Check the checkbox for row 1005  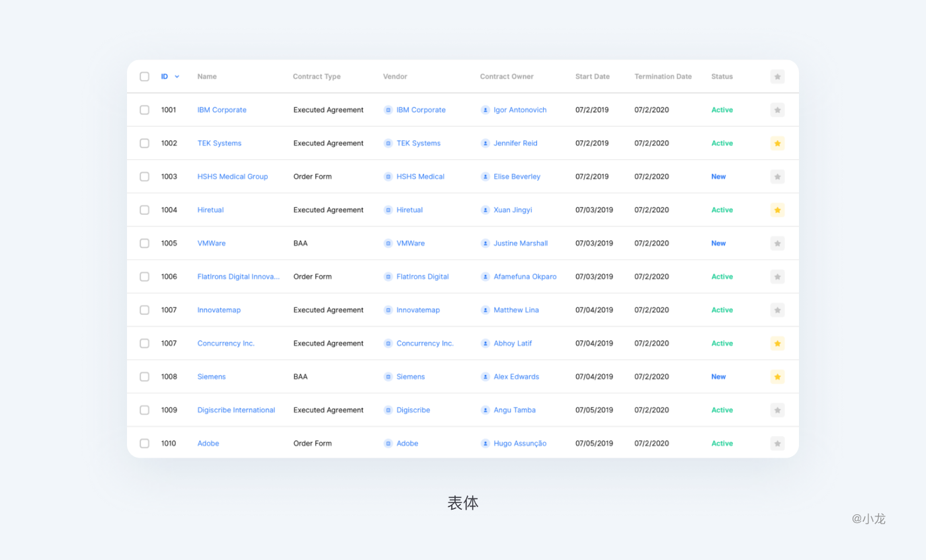144,243
